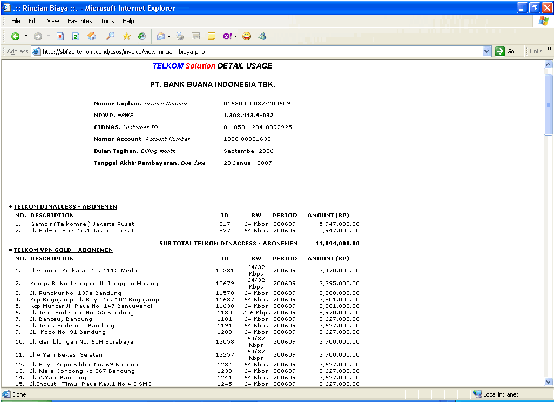Click the Done status icon in the status bar

[x=6, y=394]
